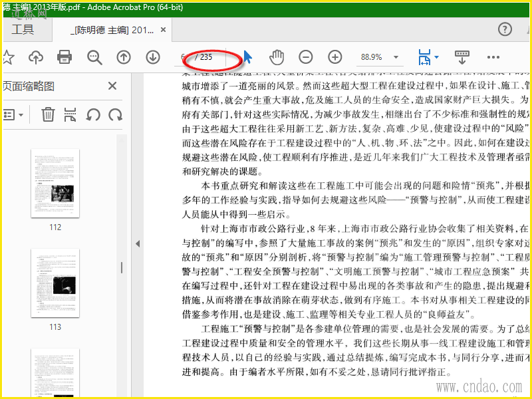
Task: Zoom out with the minus icon
Action: click(x=306, y=57)
